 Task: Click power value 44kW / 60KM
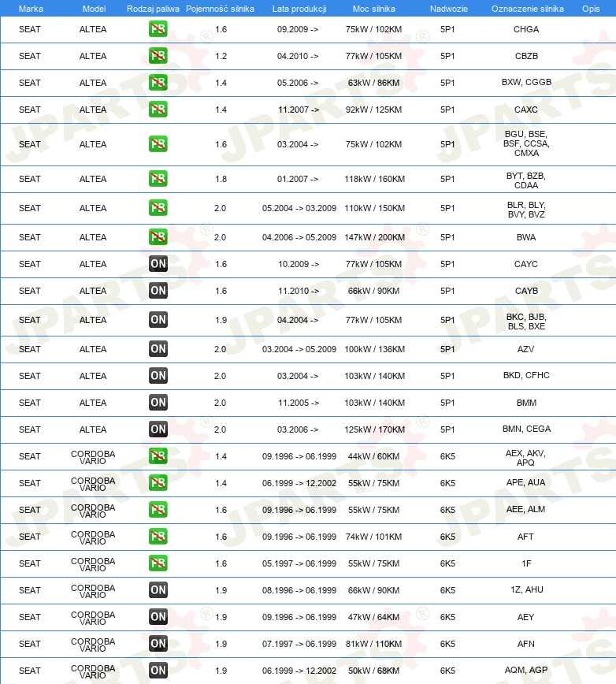tap(373, 456)
